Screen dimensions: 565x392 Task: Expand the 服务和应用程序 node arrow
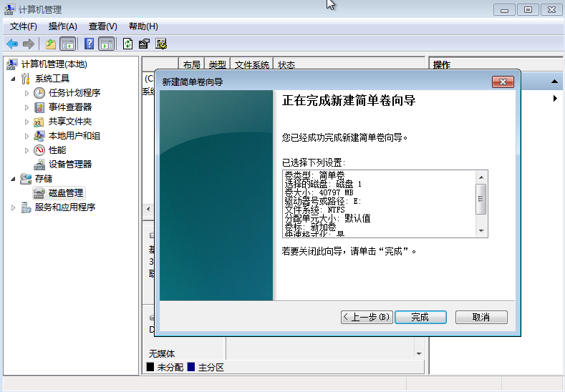(14, 207)
